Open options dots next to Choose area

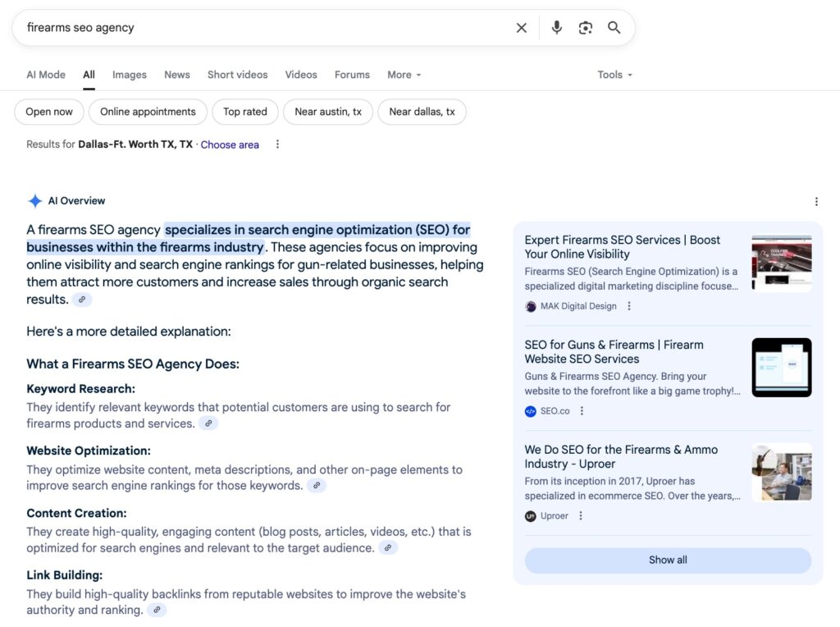coord(277,144)
